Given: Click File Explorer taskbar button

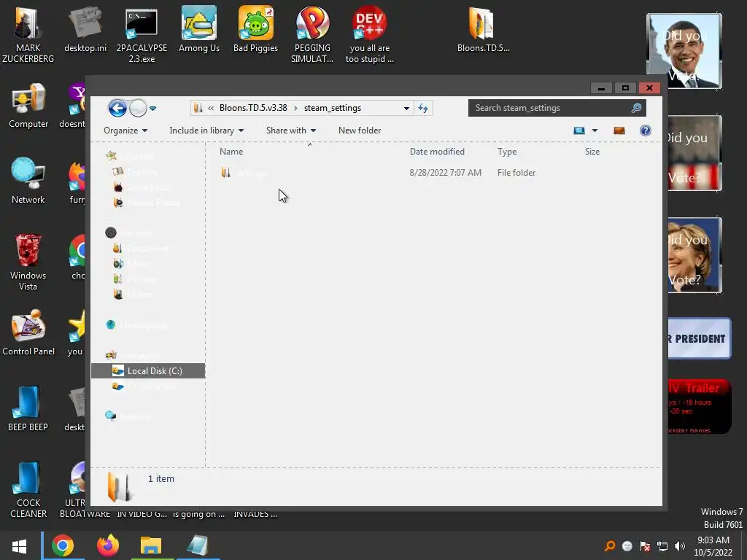Looking at the screenshot, I should point(151,545).
